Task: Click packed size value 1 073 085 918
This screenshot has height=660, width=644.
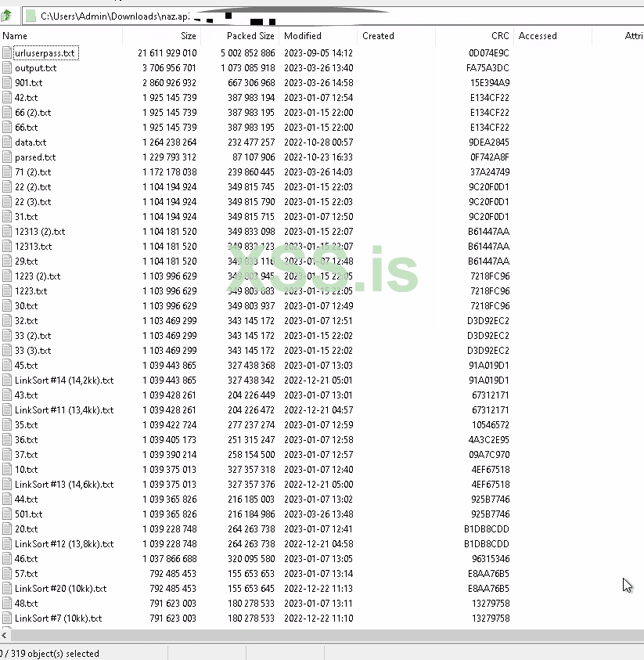Action: [x=248, y=68]
